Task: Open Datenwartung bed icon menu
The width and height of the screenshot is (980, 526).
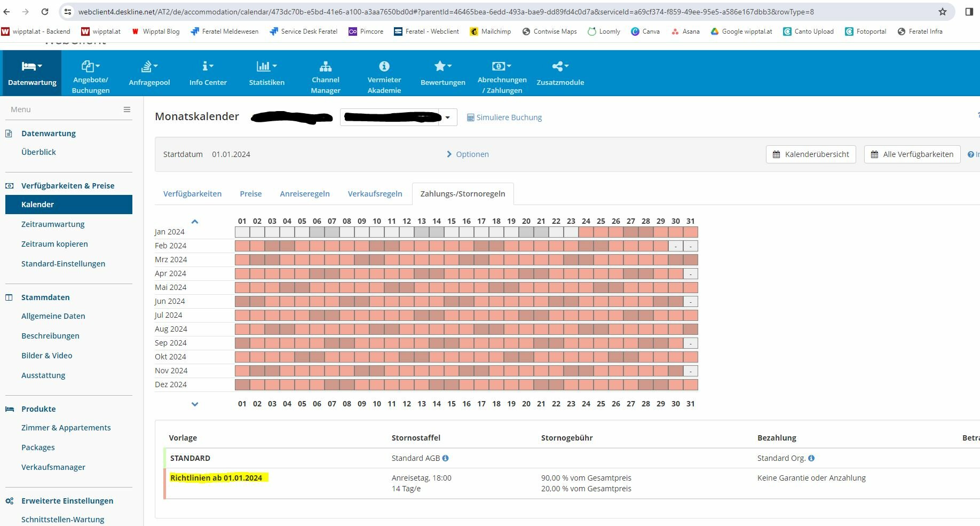Action: [x=32, y=73]
